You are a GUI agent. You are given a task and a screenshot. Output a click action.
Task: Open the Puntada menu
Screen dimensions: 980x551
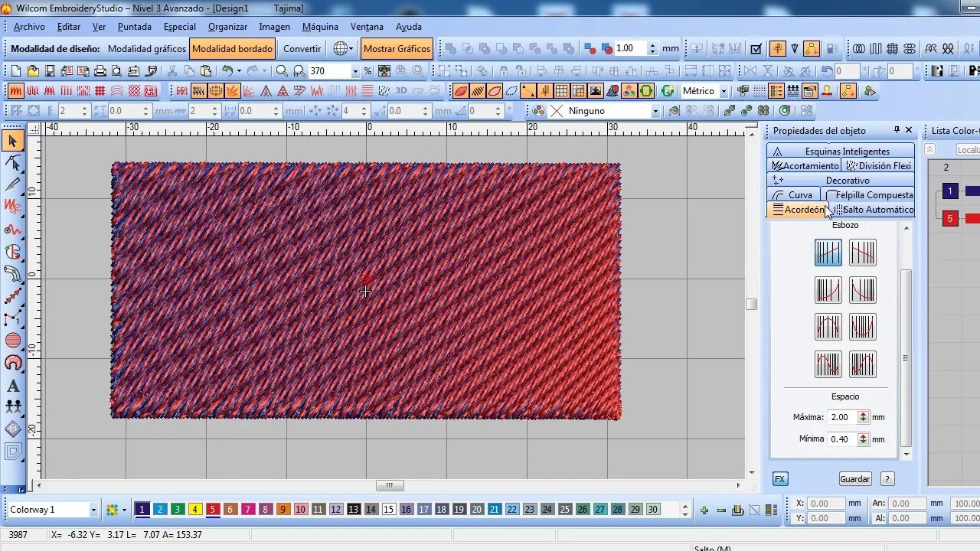point(134,27)
